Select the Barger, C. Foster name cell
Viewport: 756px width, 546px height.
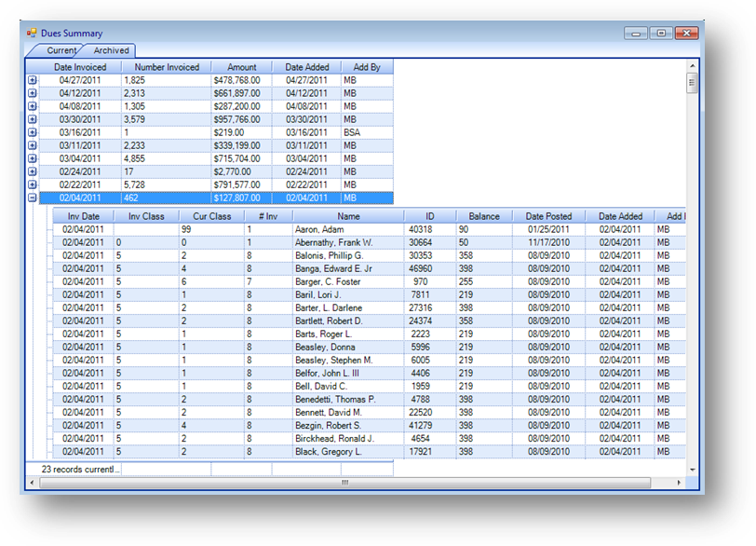point(348,281)
